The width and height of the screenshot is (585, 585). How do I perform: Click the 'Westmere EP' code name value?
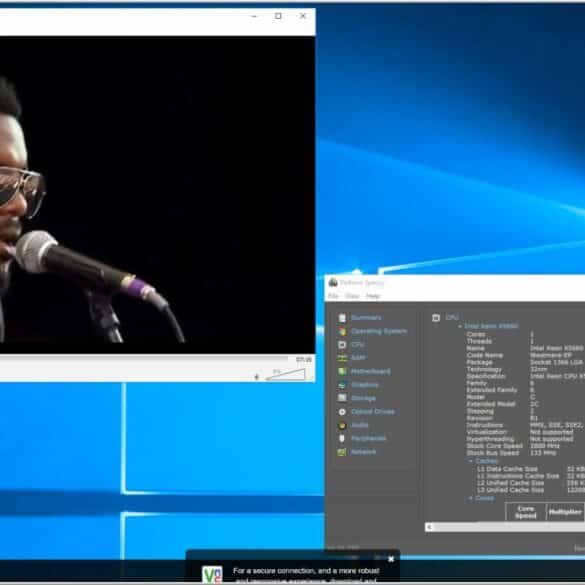pyautogui.click(x=551, y=355)
